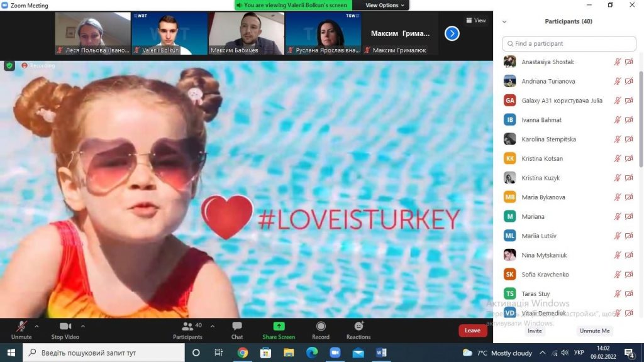
Task: Expand audio options arrow next to Unmute
Action: (36, 326)
